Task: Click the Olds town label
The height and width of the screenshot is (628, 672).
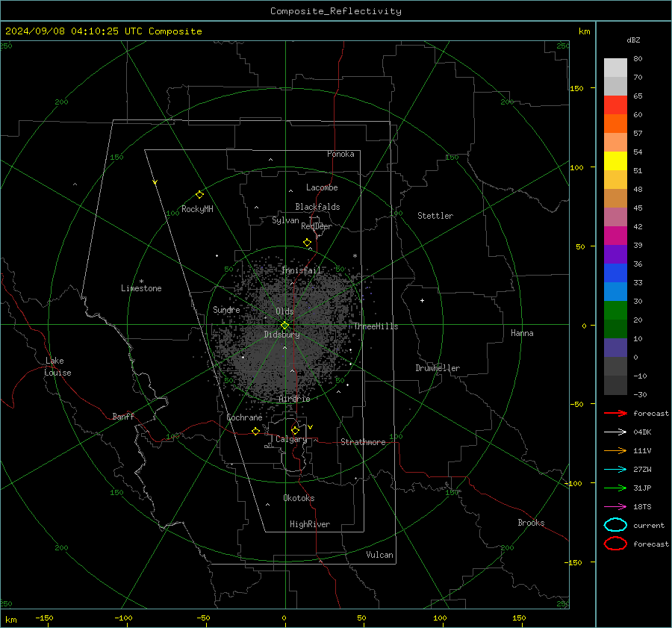Action: point(284,311)
